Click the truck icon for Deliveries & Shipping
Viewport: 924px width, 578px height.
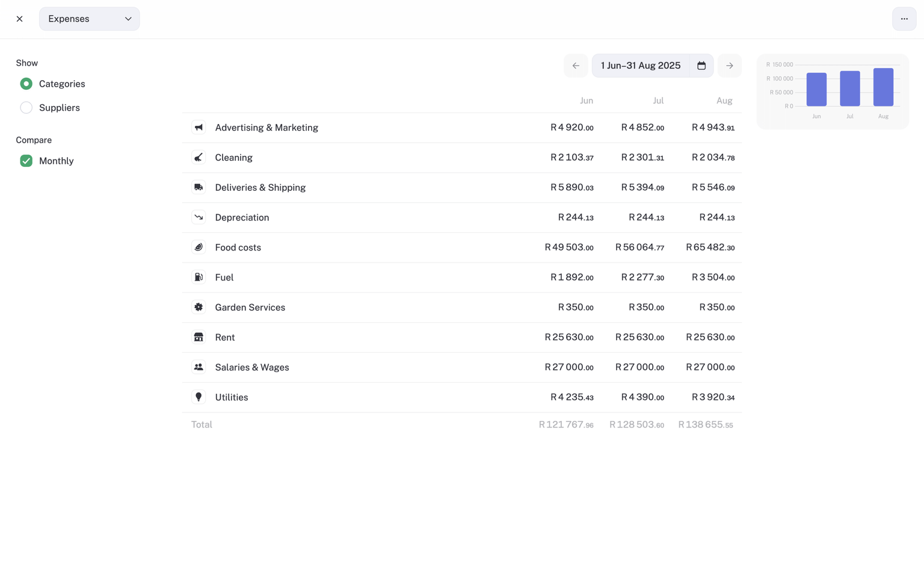coord(199,187)
